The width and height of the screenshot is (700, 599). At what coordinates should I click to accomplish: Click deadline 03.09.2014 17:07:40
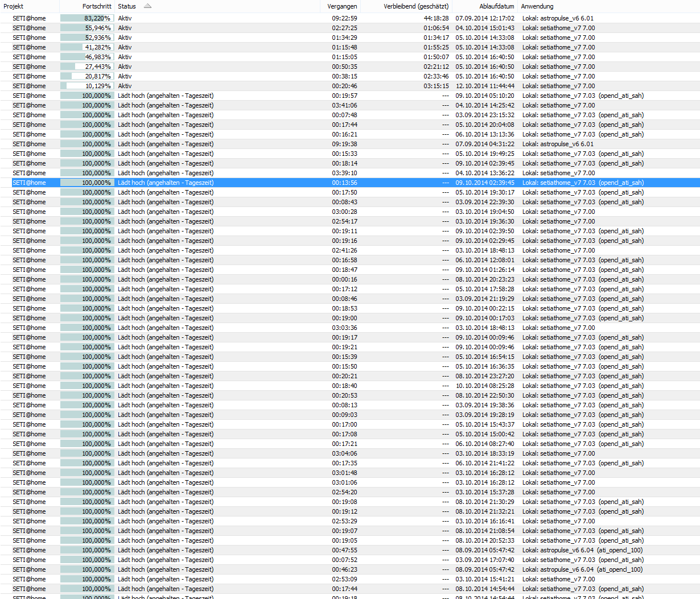[x=485, y=560]
